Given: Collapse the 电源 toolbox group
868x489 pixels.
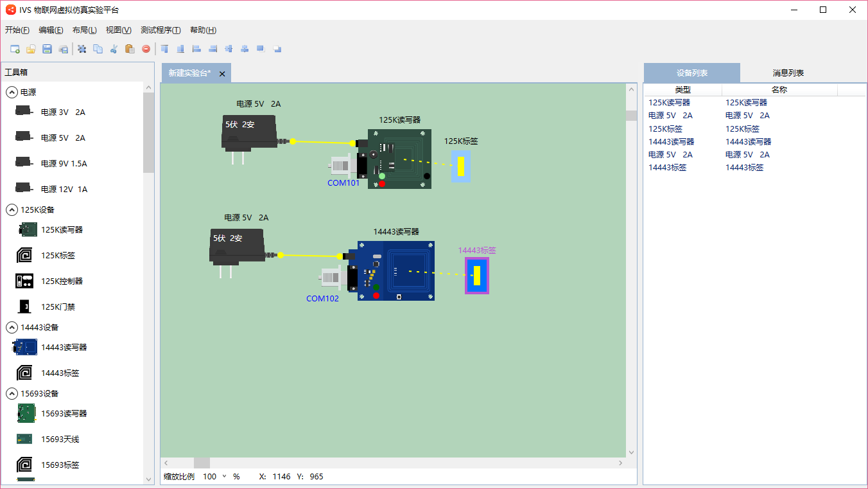Looking at the screenshot, I should [x=12, y=93].
